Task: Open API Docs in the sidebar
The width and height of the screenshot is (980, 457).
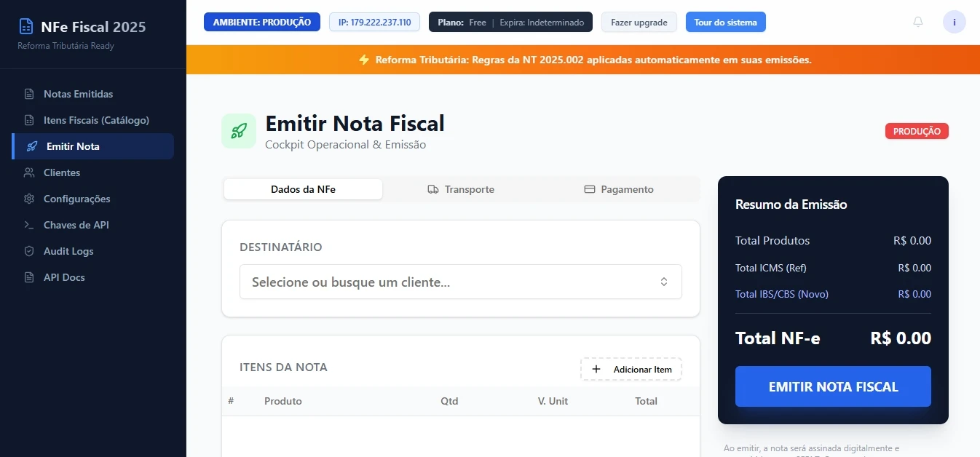Action: coord(64,277)
